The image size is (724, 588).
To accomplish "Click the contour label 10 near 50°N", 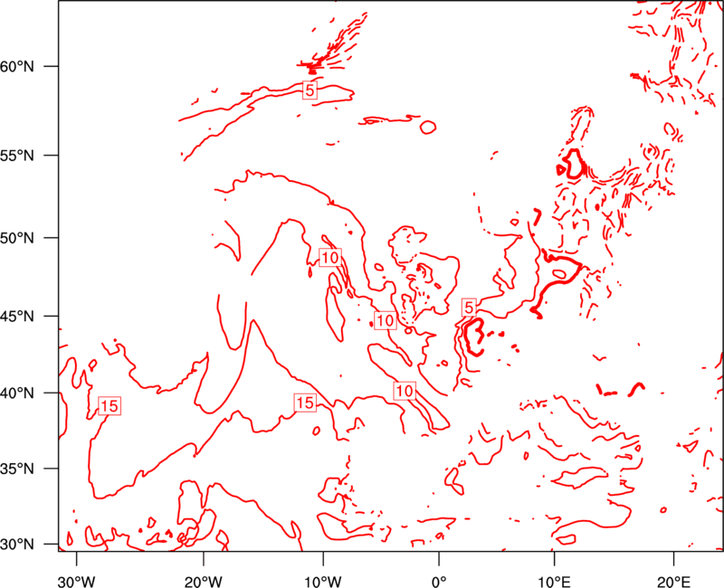I will pos(330,257).
